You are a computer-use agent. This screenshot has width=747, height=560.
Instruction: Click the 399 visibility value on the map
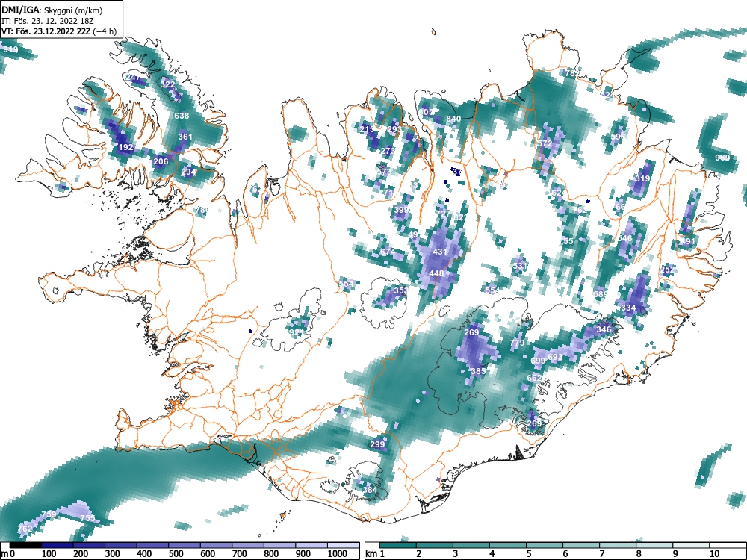click(x=402, y=210)
